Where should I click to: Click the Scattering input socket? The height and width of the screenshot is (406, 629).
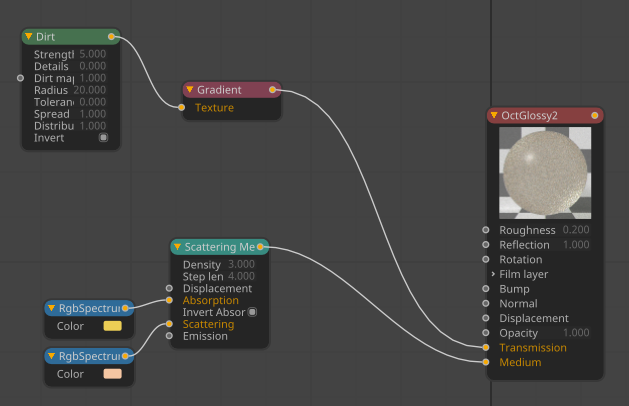click(x=169, y=324)
